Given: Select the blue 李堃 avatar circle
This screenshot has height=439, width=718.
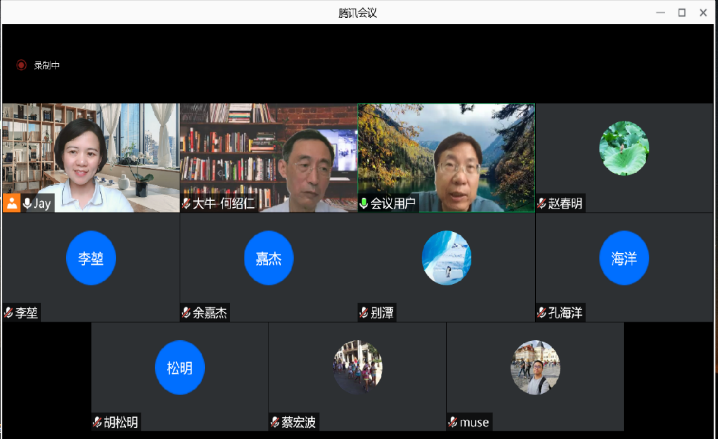Looking at the screenshot, I should pyautogui.click(x=91, y=258).
